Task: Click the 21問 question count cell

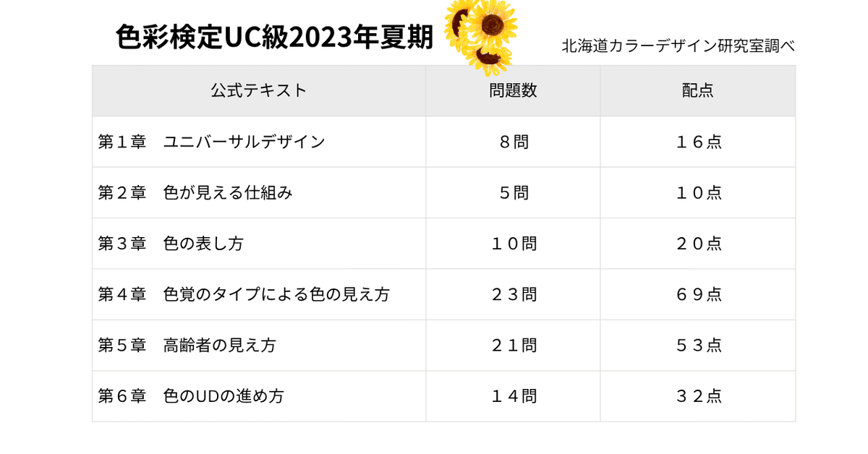Action: pyautogui.click(x=513, y=346)
